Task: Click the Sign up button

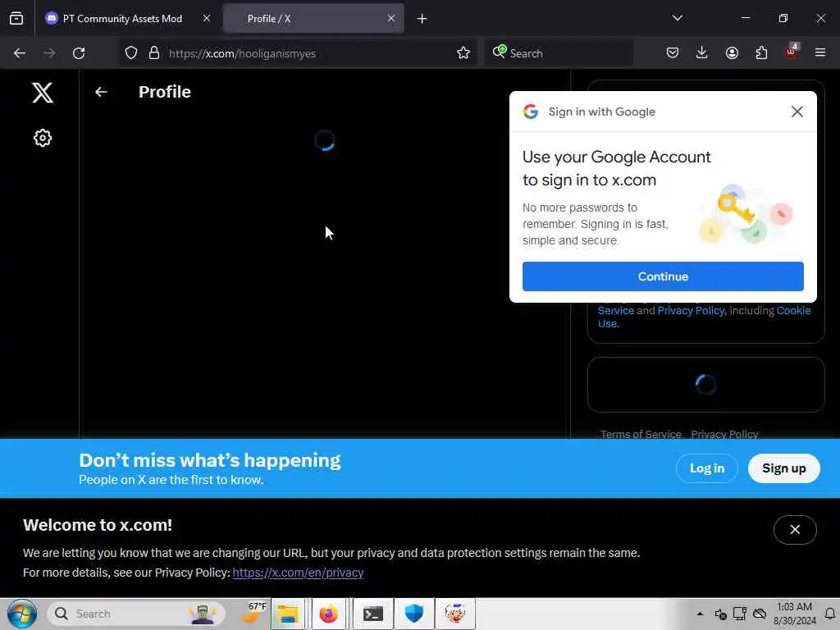Action: pos(783,468)
